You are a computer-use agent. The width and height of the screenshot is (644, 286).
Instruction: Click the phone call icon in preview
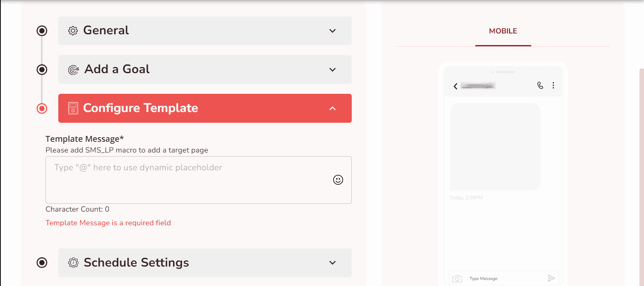540,86
